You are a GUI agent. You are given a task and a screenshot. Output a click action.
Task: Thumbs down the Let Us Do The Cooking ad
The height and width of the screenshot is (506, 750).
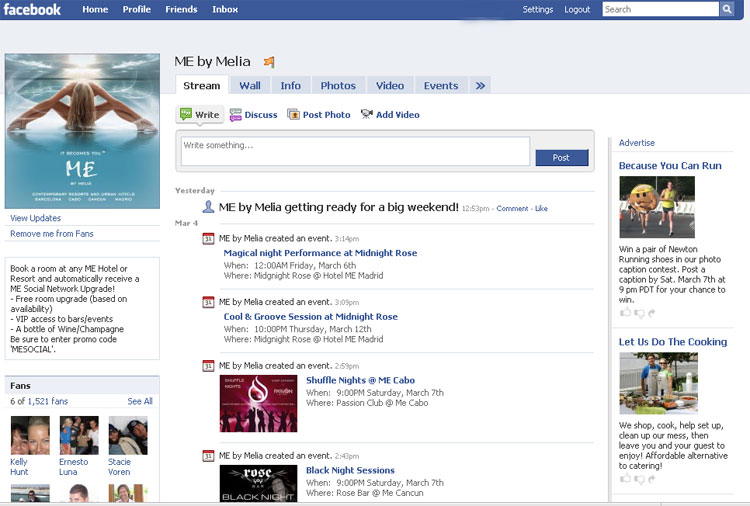640,479
